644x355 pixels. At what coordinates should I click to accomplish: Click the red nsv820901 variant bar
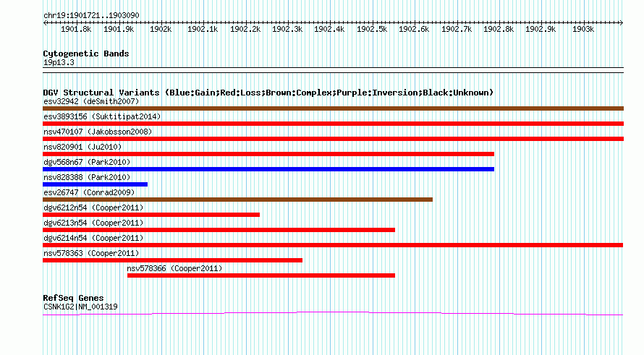268,154
